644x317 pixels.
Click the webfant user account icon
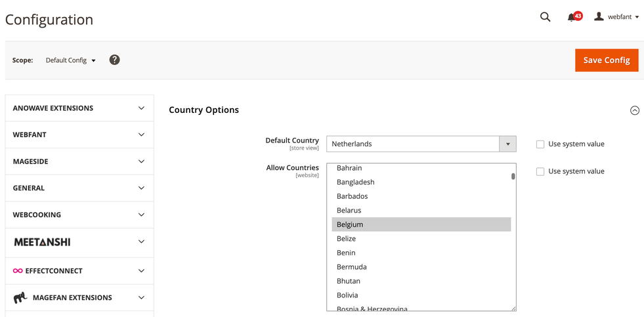(x=599, y=17)
